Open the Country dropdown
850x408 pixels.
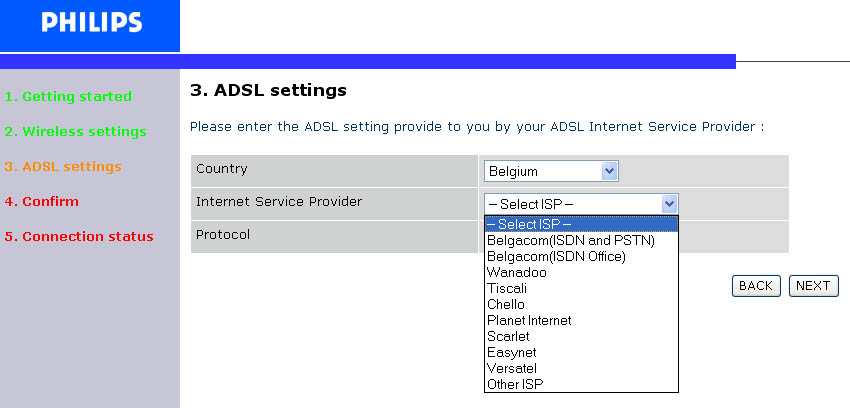610,171
